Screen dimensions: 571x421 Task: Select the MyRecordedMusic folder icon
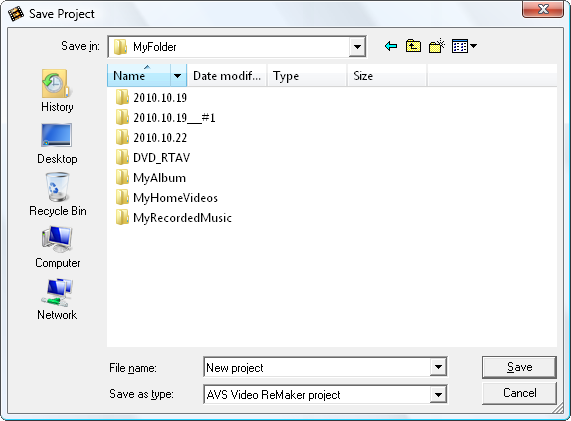click(x=122, y=217)
